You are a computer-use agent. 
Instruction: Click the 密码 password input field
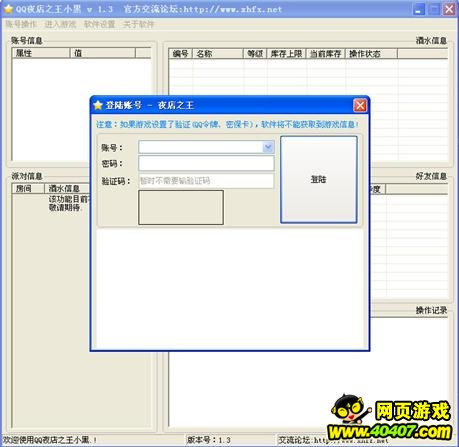click(206, 163)
